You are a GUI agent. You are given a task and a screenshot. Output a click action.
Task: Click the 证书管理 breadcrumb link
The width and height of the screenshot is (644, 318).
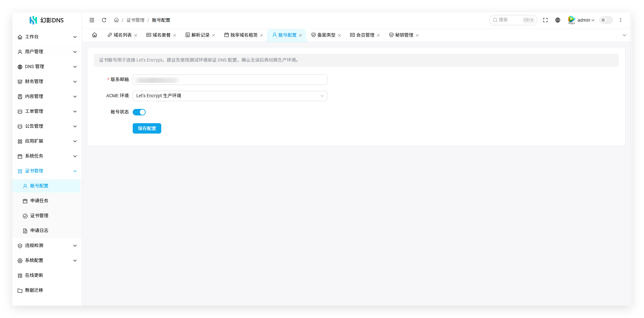coord(136,20)
